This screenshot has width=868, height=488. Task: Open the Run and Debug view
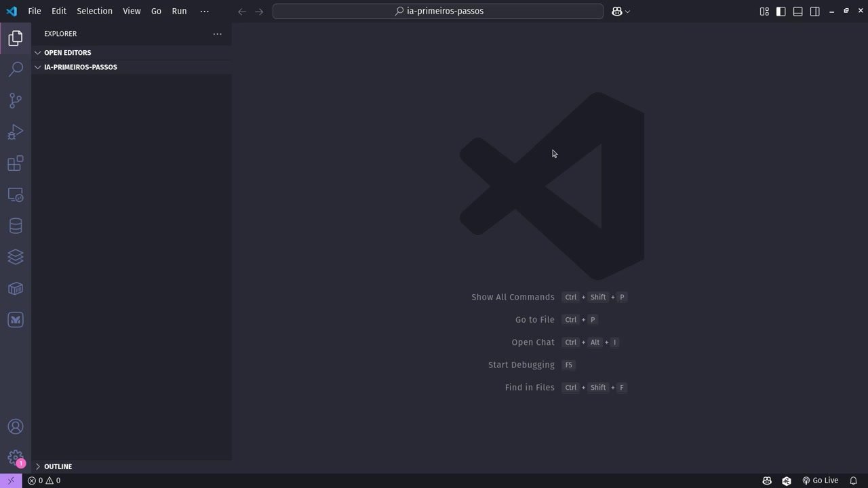click(15, 132)
